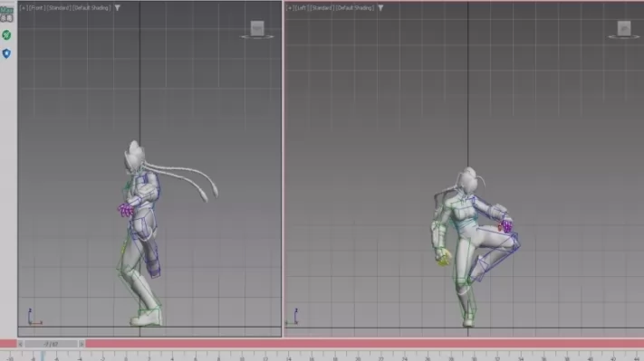Click the blue shield icon in left sidebar
Image resolution: width=644 pixels, height=361 pixels.
[6, 53]
